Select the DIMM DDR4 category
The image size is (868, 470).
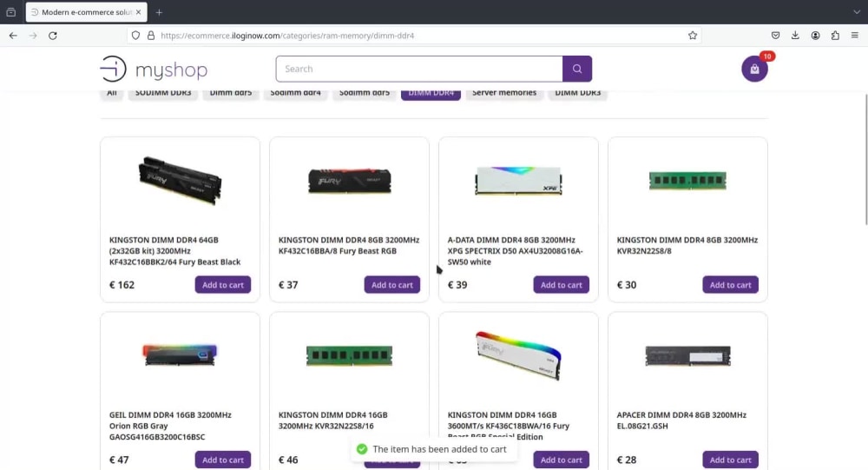[x=431, y=93]
